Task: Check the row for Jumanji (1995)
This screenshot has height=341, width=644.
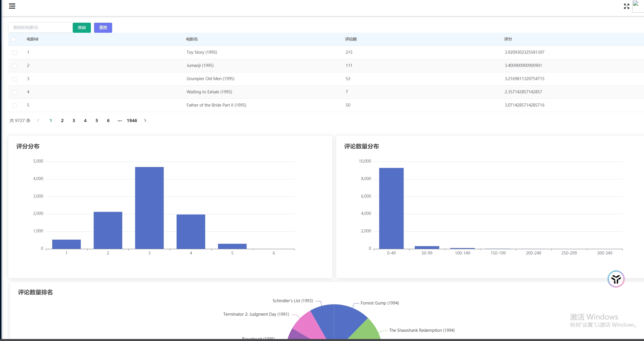Action: click(x=15, y=66)
